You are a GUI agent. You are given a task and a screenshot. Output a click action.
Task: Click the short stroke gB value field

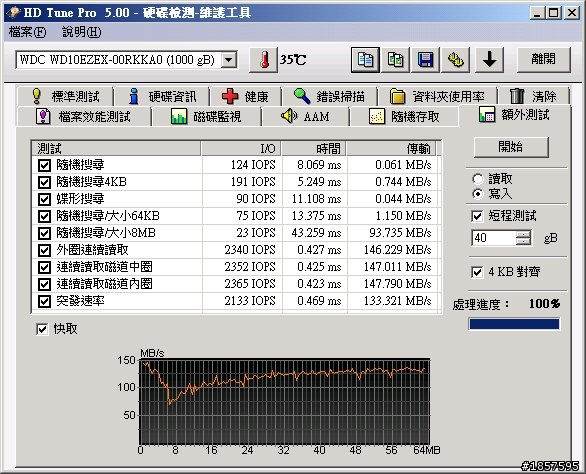[494, 238]
